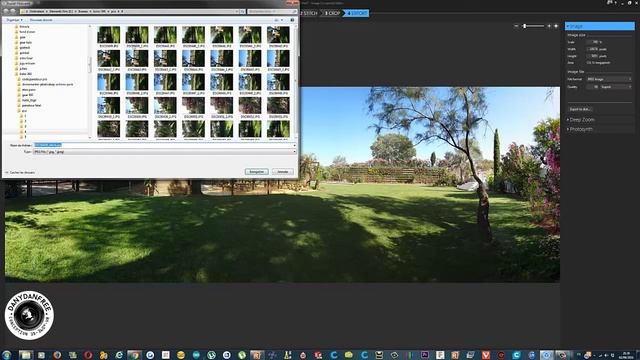640x360 pixels.
Task: Go forward in the save dialog
Action: (13, 11)
